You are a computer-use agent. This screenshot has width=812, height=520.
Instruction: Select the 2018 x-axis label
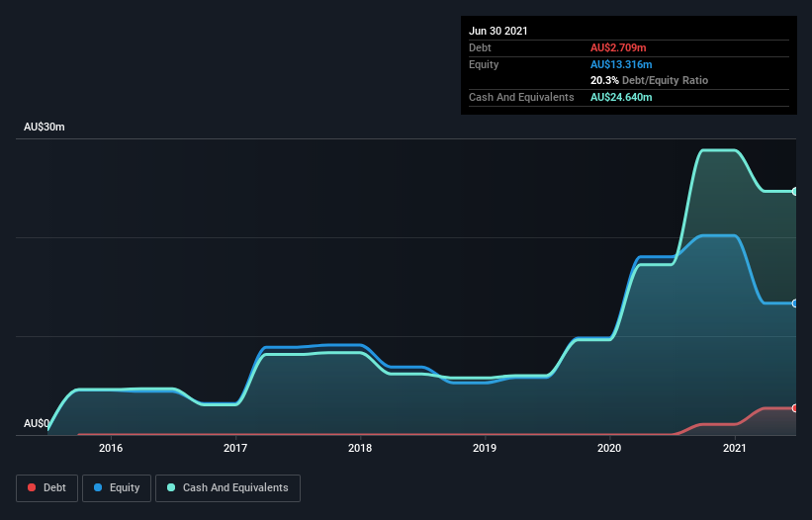click(360, 448)
